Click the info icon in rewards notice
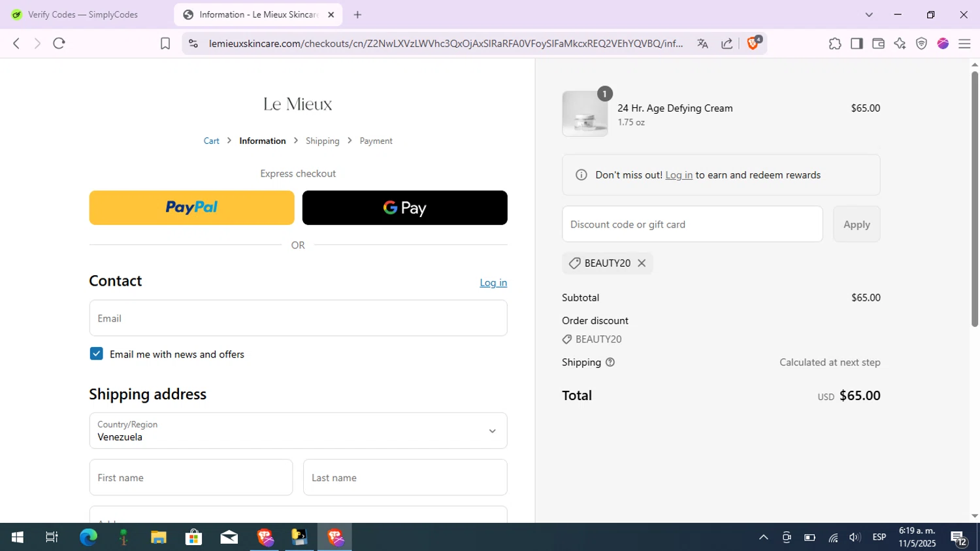 581,175
